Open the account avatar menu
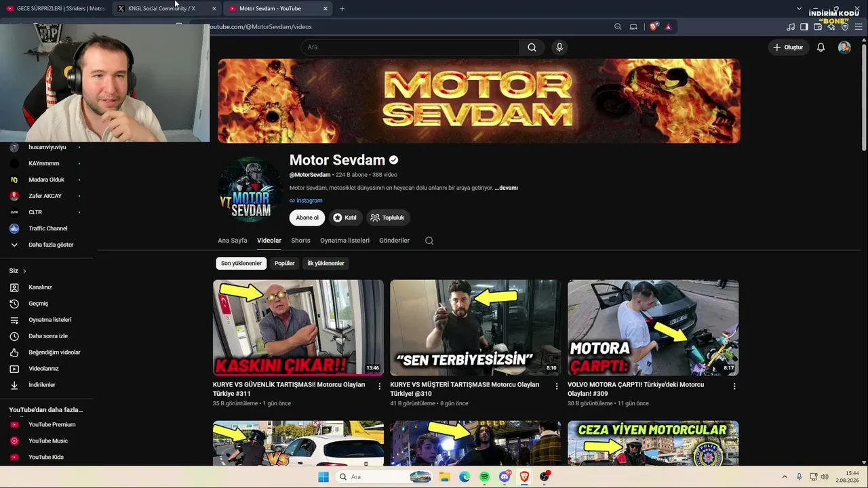 pyautogui.click(x=844, y=47)
